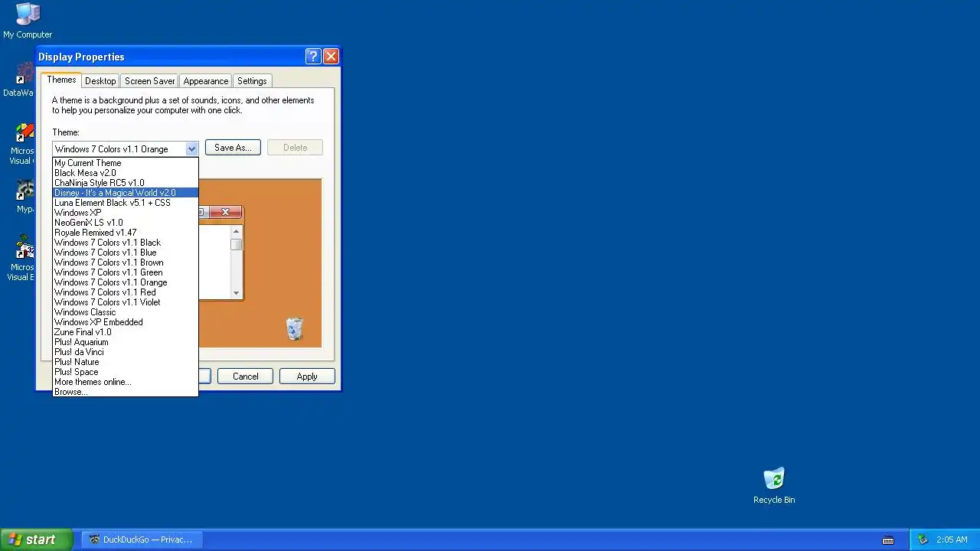Screen dimensions: 980x551
Task: Click the Display Properties help question-mark button
Action: pyautogui.click(x=312, y=56)
